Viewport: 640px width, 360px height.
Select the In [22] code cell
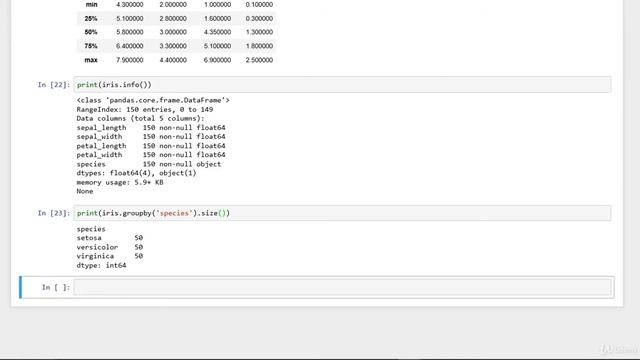tap(342, 84)
